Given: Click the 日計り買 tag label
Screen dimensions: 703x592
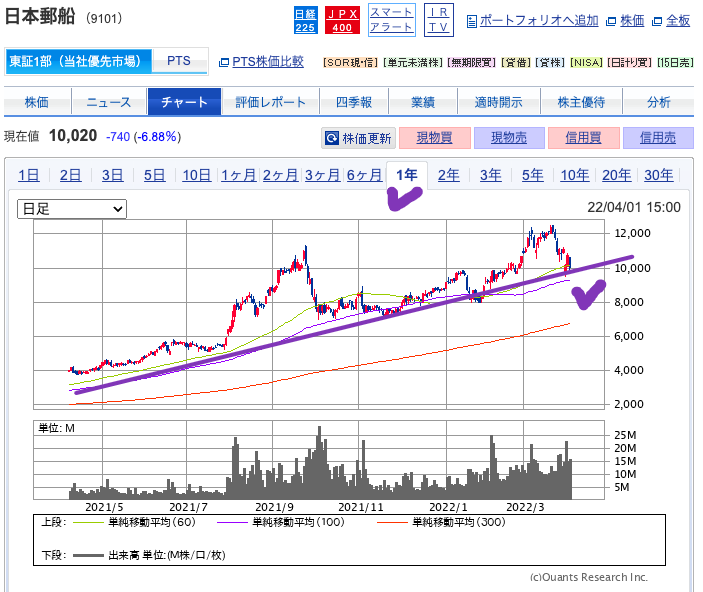Looking at the screenshot, I should (629, 62).
